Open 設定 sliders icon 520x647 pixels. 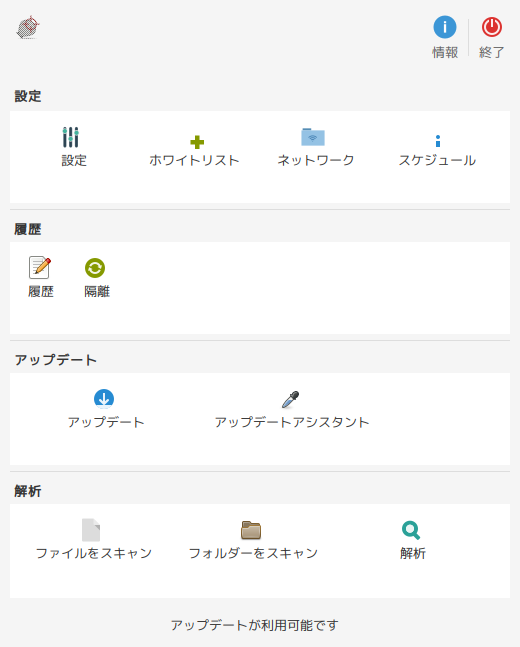click(71, 137)
